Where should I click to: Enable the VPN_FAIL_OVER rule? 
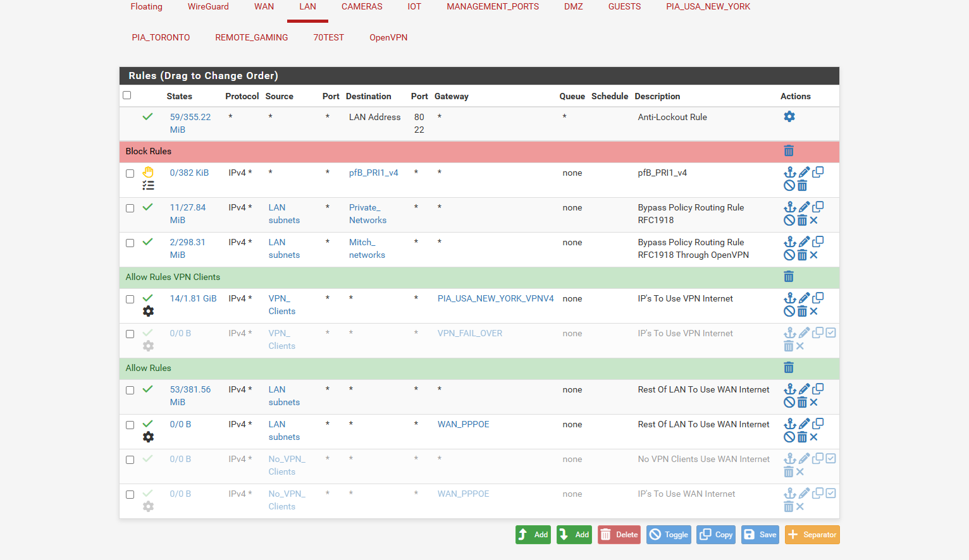(x=831, y=332)
